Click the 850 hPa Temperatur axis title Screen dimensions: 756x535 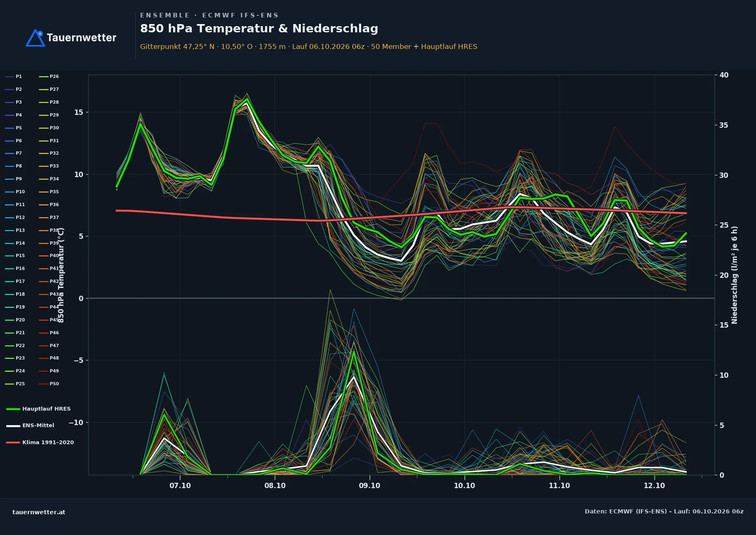click(61, 275)
